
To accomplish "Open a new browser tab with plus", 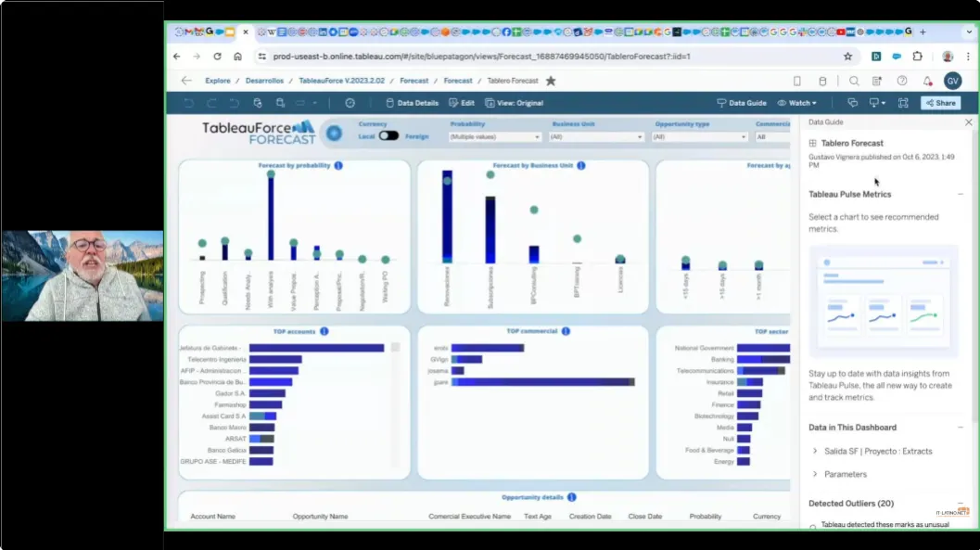I will (x=923, y=32).
